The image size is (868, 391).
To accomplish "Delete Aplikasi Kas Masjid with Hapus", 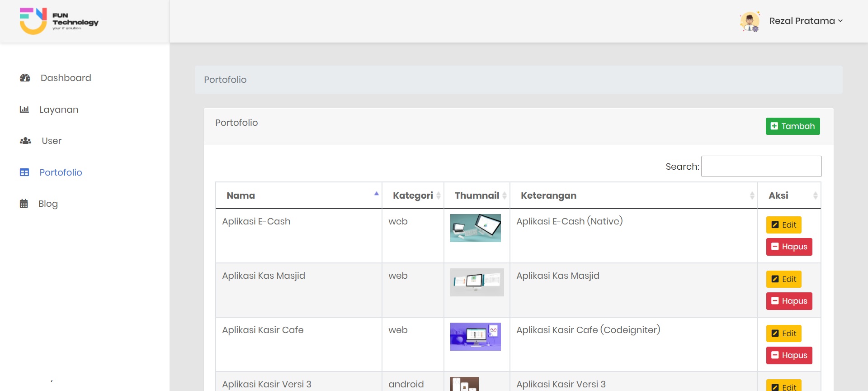I will (789, 301).
